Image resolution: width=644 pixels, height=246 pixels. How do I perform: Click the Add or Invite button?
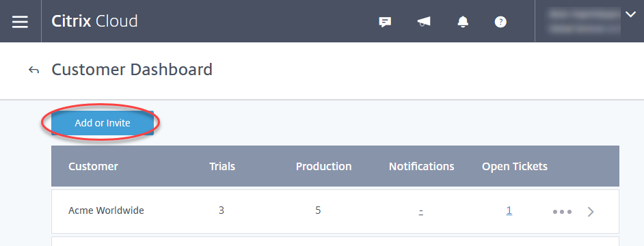[x=103, y=123]
